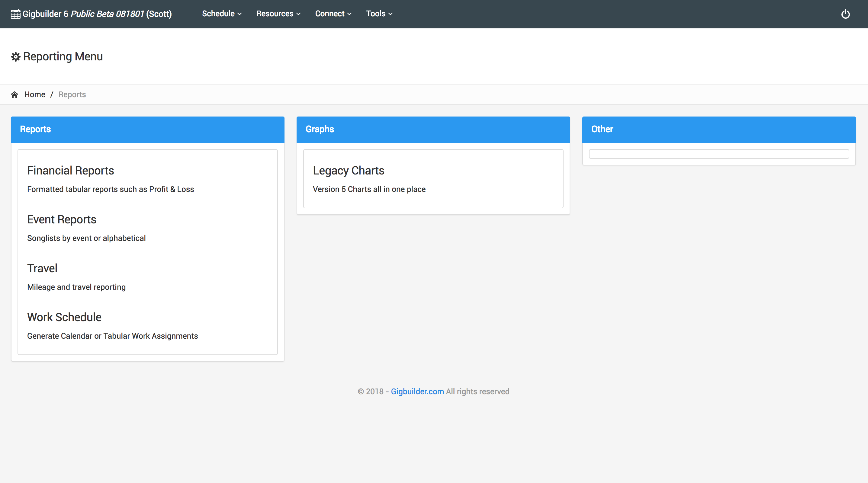Open Legacy Charts
This screenshot has width=868, height=483.
[349, 171]
